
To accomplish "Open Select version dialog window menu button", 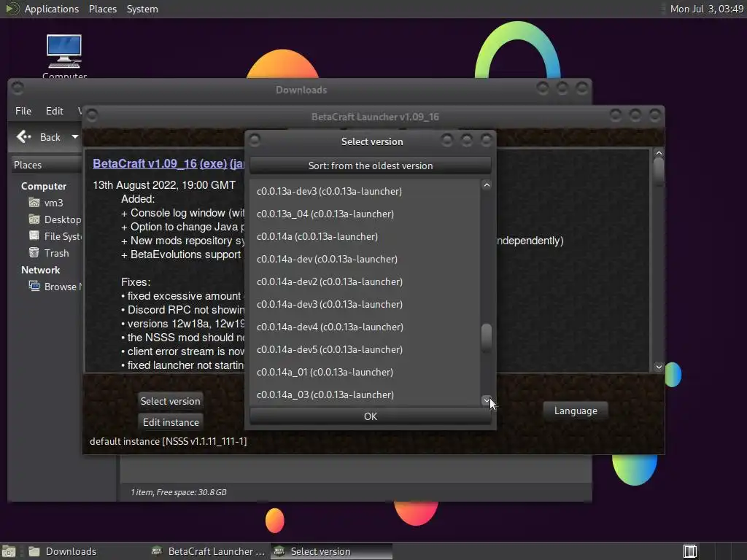I will [x=255, y=140].
